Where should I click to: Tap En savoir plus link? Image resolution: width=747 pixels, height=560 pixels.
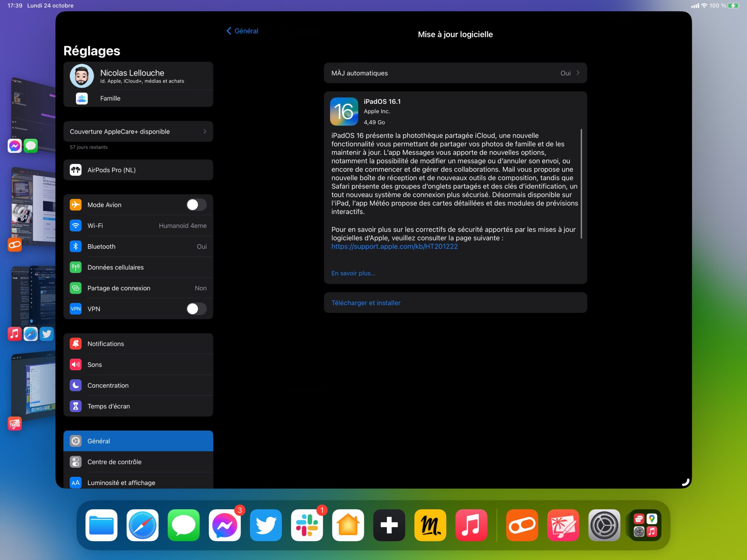coord(353,273)
